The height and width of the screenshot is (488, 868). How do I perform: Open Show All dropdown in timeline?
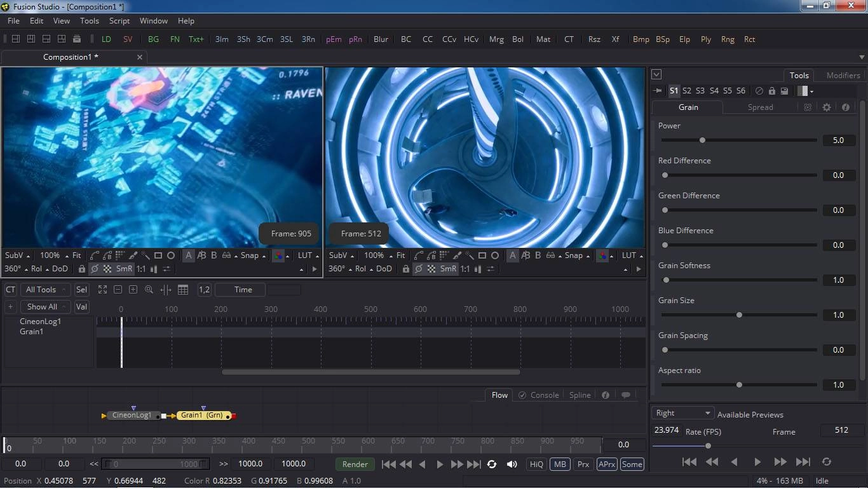pos(44,307)
